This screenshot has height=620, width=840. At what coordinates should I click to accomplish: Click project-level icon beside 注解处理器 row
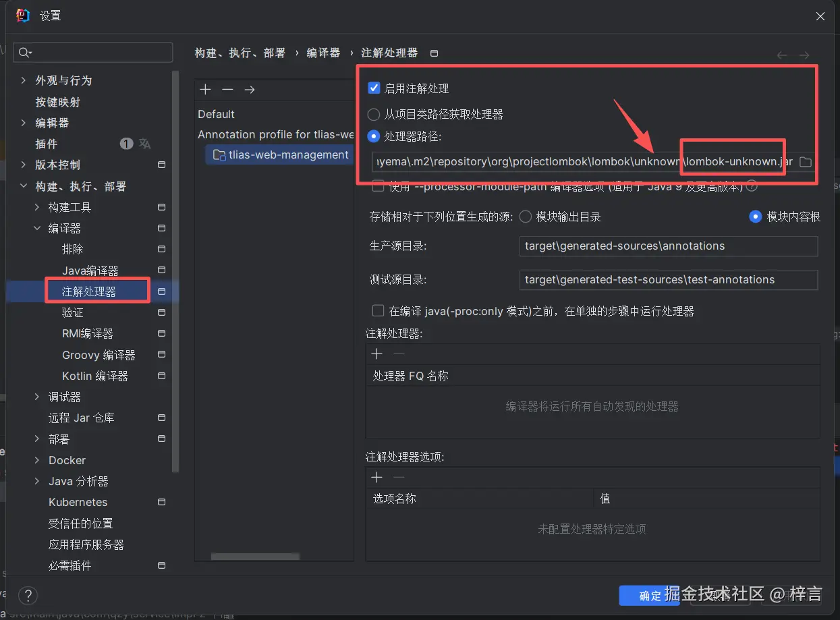pyautogui.click(x=161, y=291)
